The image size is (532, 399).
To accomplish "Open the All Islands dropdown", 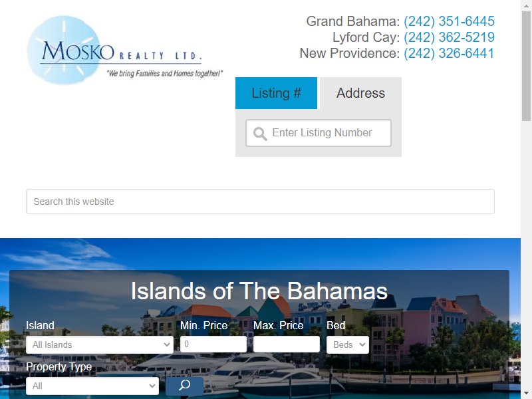I will [x=100, y=344].
